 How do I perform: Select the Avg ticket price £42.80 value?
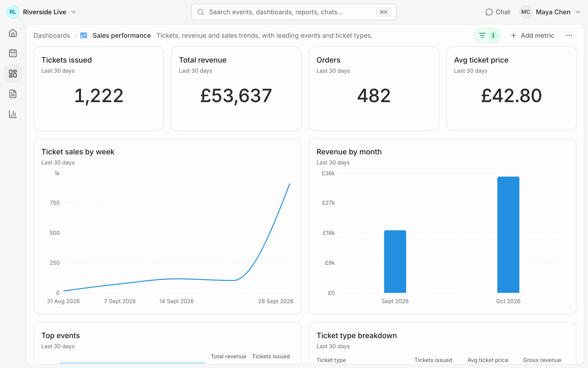[x=511, y=96]
